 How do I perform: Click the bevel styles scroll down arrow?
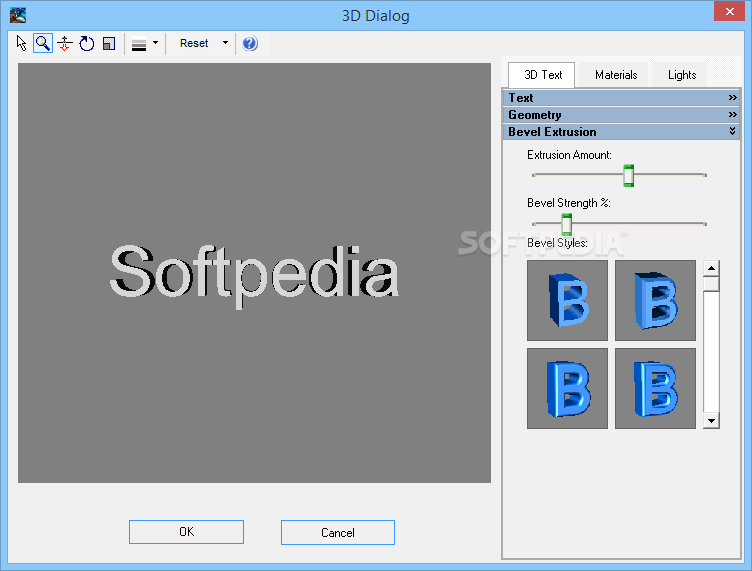click(711, 420)
